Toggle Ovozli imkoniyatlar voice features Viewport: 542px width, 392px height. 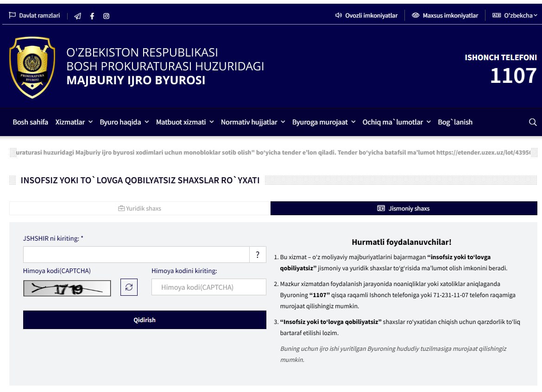click(366, 15)
